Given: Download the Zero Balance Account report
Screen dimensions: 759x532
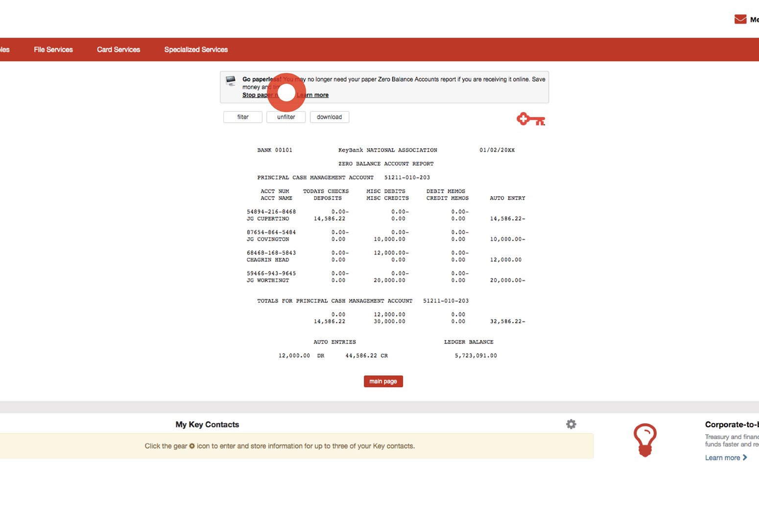Looking at the screenshot, I should coord(329,117).
